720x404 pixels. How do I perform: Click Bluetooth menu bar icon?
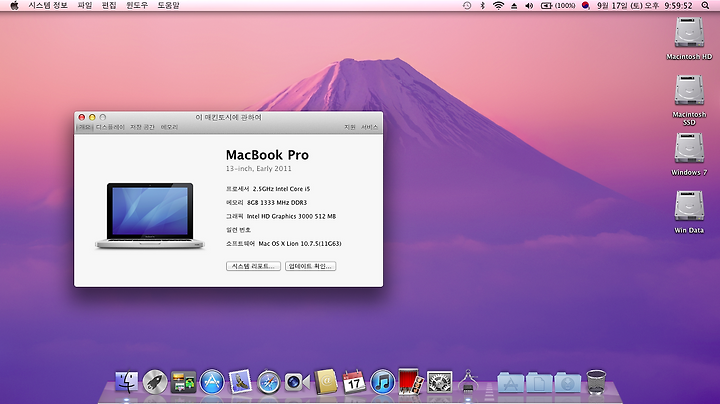pos(482,6)
